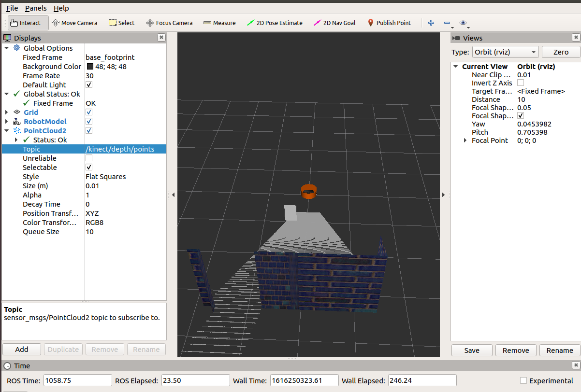Image resolution: width=581 pixels, height=392 pixels.
Task: Toggle the RobotModel display visibility
Action: (88, 121)
